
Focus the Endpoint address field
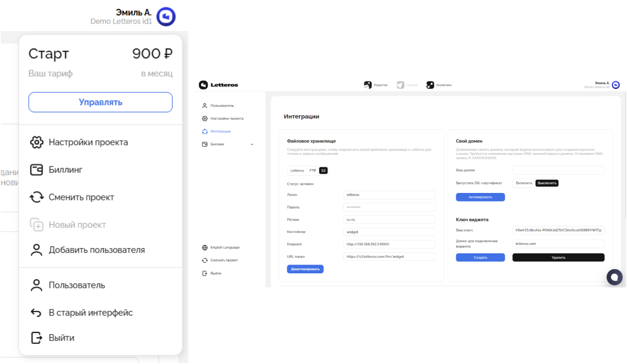click(x=389, y=244)
